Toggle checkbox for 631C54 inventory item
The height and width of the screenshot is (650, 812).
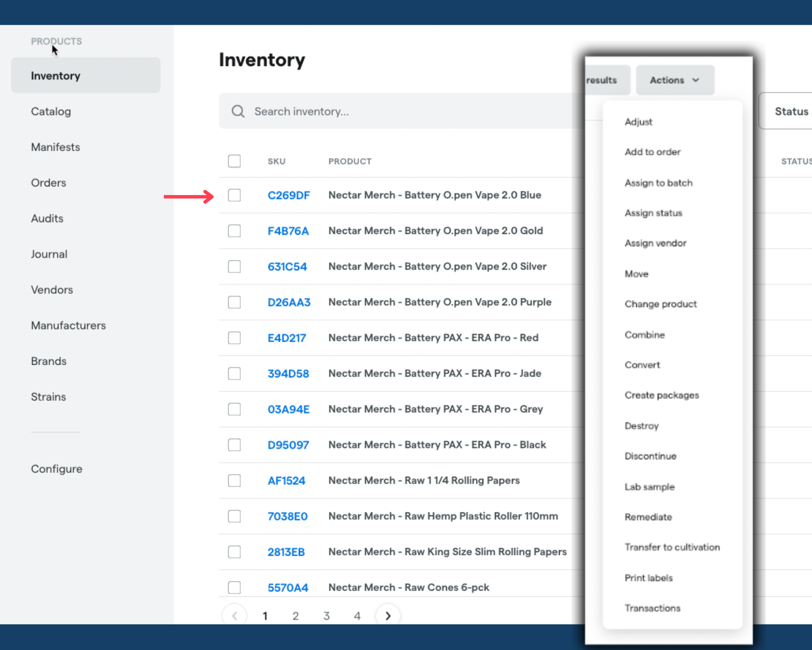coord(235,266)
